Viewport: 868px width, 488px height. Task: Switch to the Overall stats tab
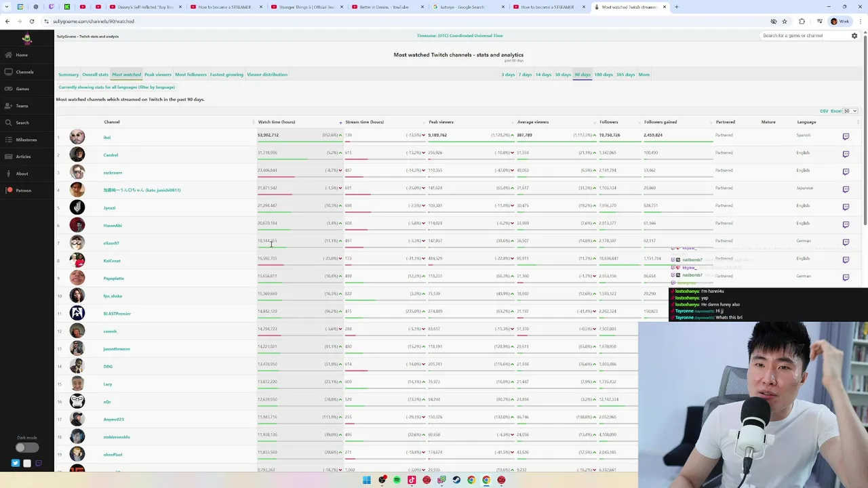tap(95, 75)
